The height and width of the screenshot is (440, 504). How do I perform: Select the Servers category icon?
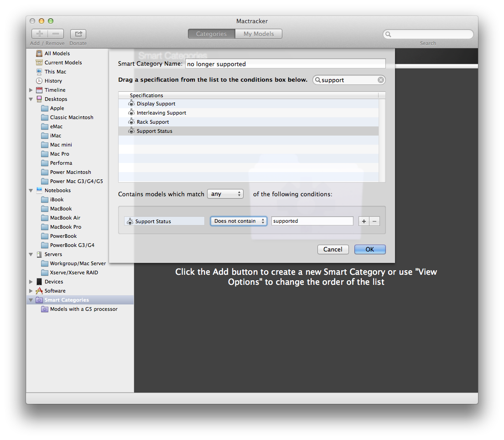(39, 254)
